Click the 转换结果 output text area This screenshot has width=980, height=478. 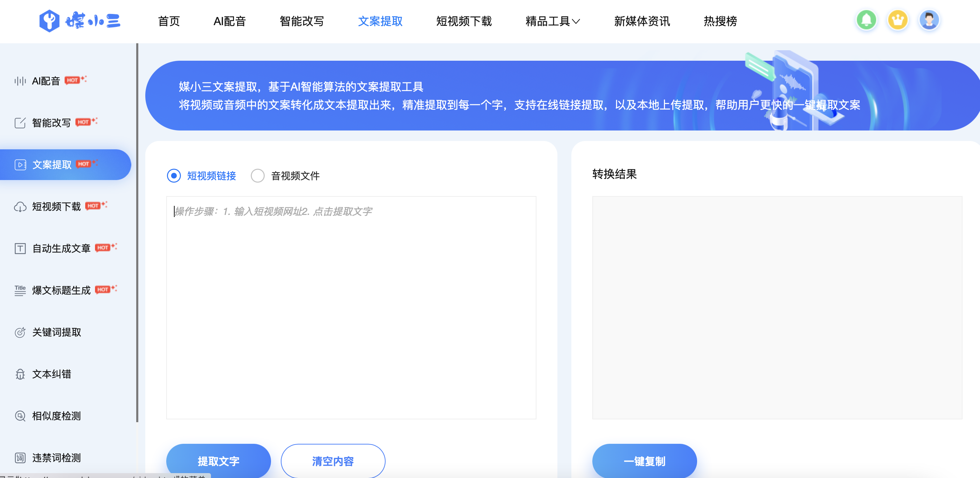tap(777, 308)
